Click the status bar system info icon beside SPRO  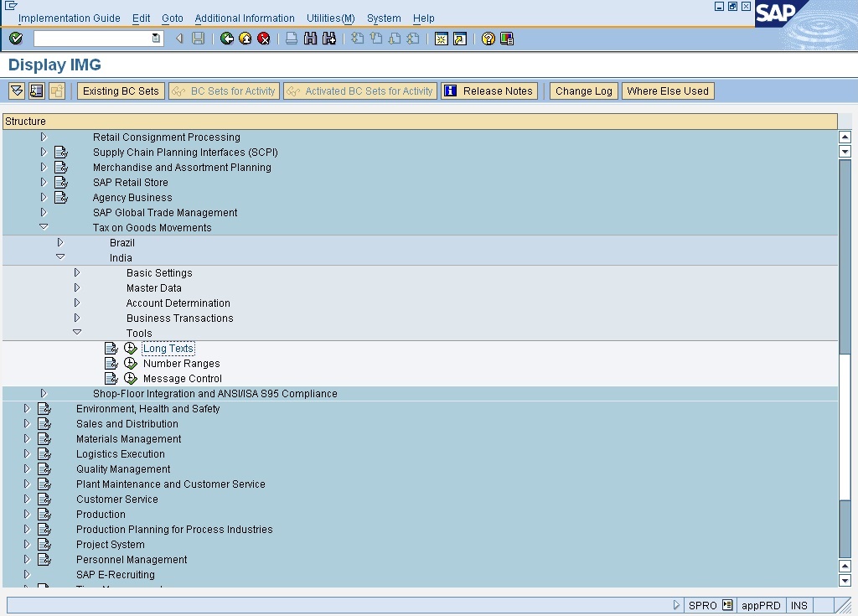click(x=727, y=605)
